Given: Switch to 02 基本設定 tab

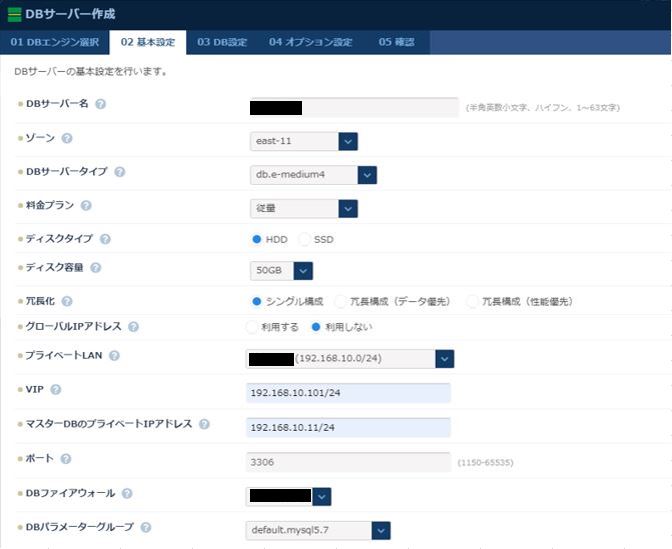Looking at the screenshot, I should pyautogui.click(x=148, y=42).
